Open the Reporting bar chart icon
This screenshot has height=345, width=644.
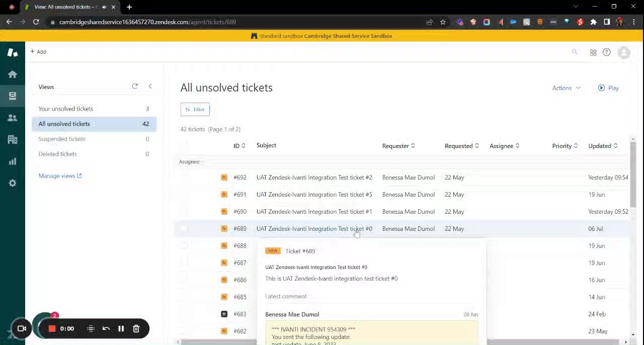pos(13,161)
